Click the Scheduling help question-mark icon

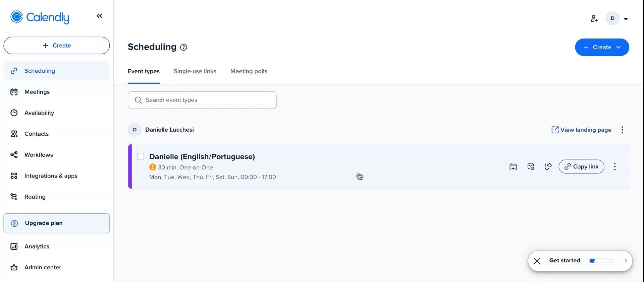tap(183, 47)
